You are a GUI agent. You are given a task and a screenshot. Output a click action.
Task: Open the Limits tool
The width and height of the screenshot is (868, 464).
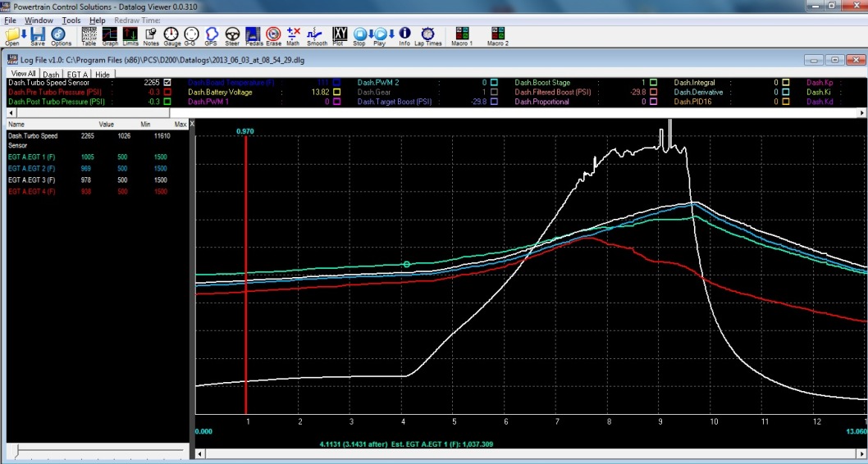coord(130,35)
